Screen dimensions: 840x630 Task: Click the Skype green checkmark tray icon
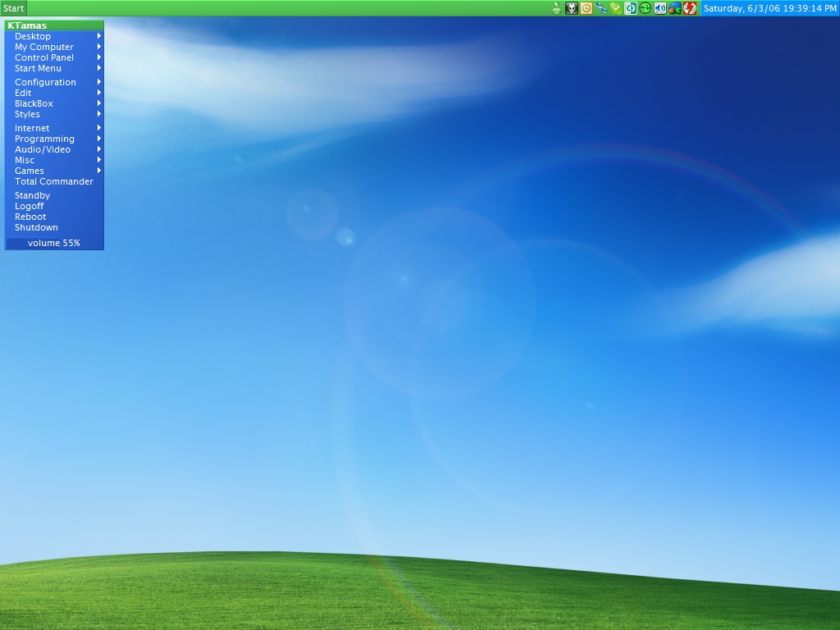pos(616,8)
